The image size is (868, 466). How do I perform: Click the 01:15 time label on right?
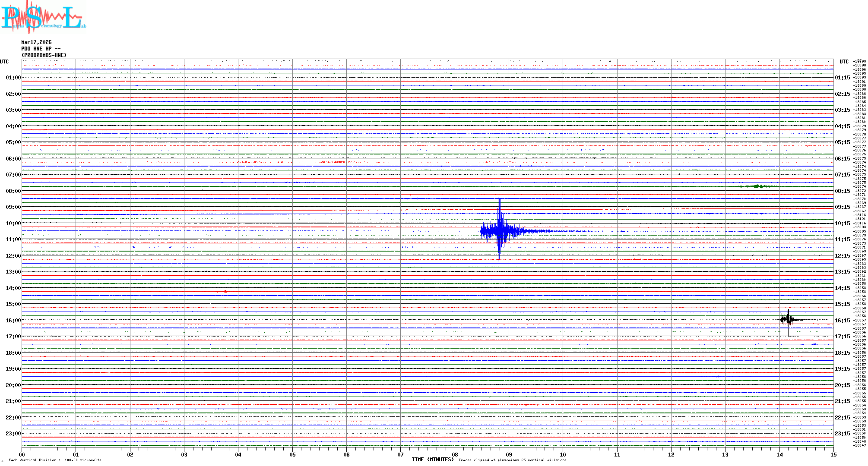pos(842,78)
